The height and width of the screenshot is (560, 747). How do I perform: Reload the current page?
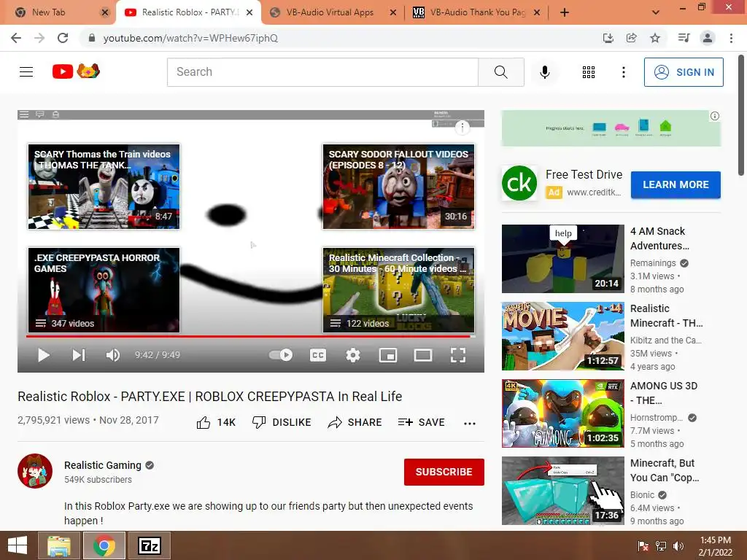coord(63,38)
